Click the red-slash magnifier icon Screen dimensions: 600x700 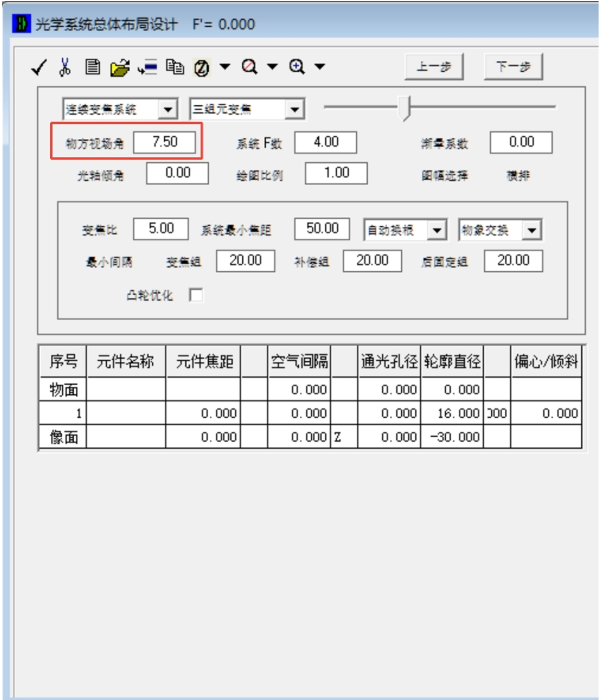coord(249,67)
